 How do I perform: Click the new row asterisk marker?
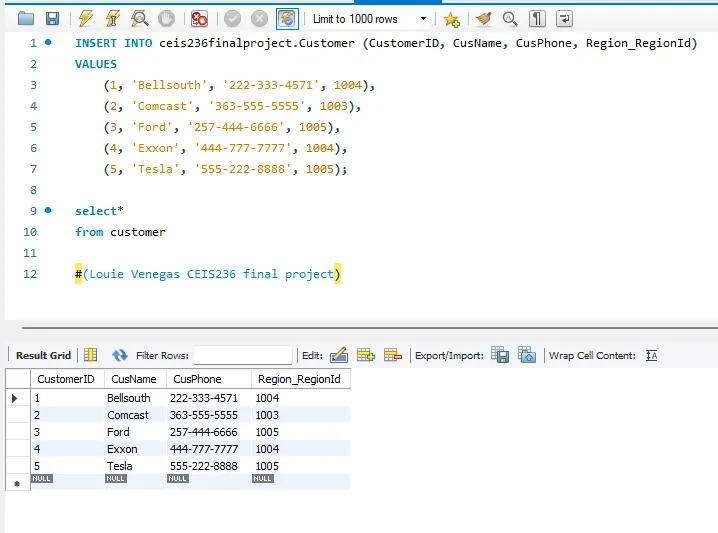(x=17, y=484)
